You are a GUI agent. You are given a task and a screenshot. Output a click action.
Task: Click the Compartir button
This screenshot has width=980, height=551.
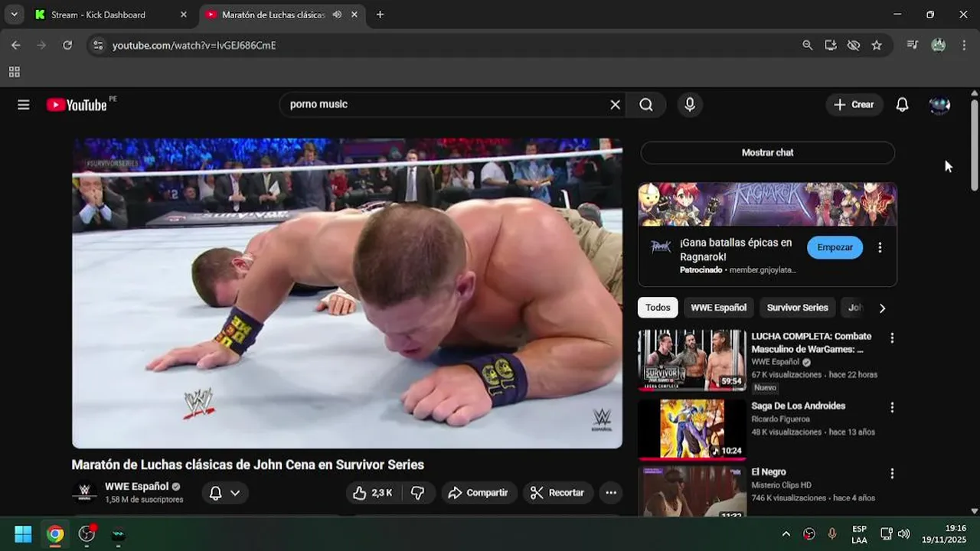479,493
